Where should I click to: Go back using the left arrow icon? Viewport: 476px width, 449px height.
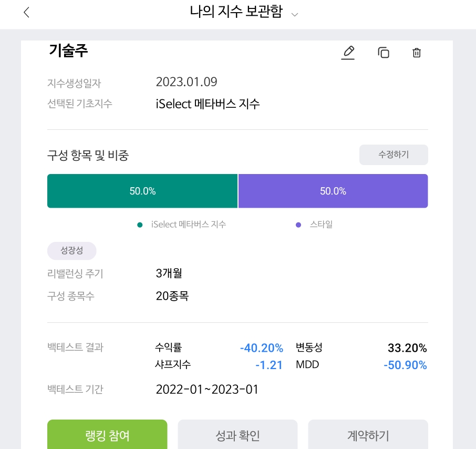click(x=27, y=13)
